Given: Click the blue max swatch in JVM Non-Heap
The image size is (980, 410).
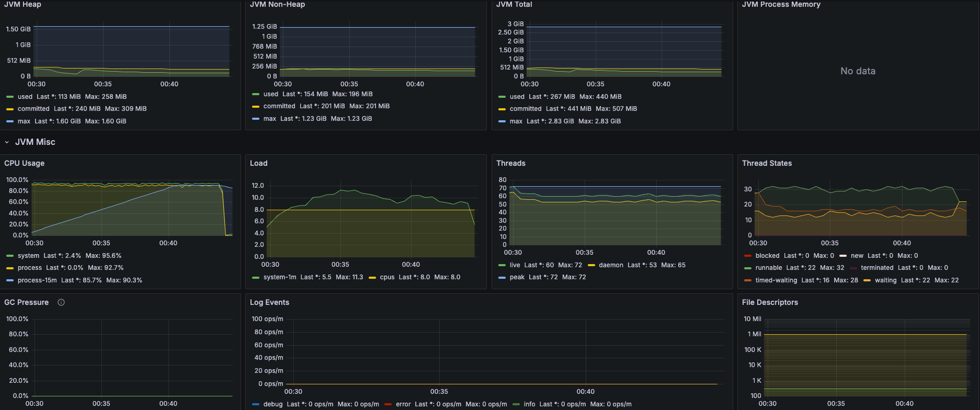Looking at the screenshot, I should click(256, 119).
